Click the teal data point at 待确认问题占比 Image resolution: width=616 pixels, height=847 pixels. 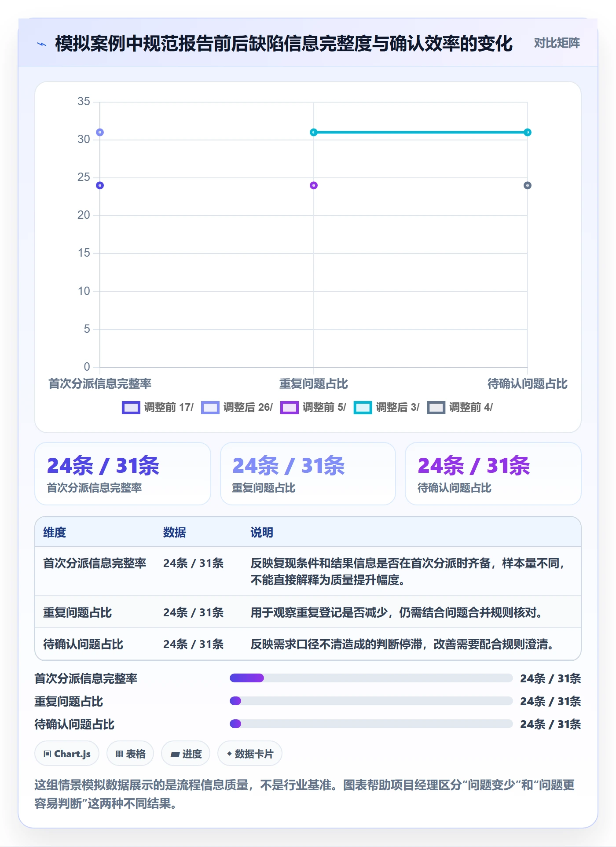528,133
